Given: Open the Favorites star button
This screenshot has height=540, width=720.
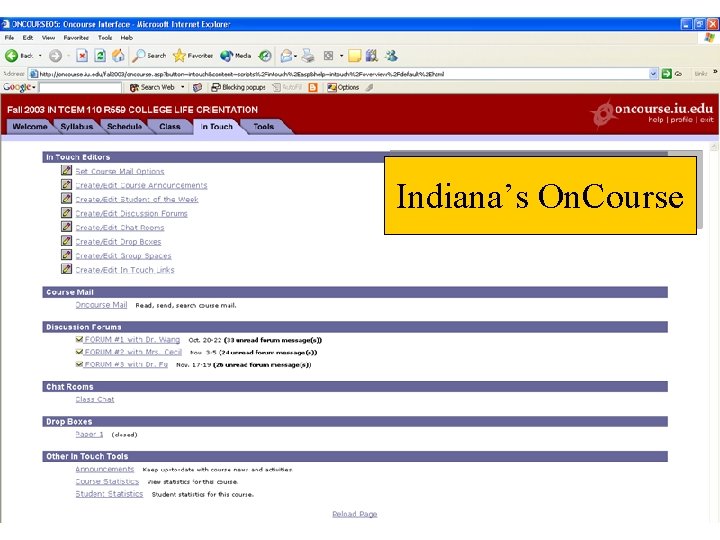Looking at the screenshot, I should click(193, 56).
